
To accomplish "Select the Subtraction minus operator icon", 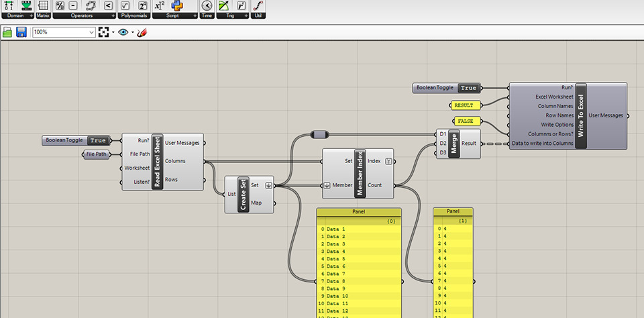I will [x=72, y=5].
